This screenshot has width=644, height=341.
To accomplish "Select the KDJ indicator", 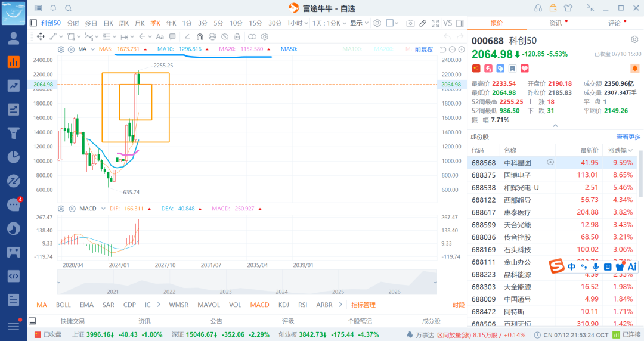I will [x=284, y=305].
